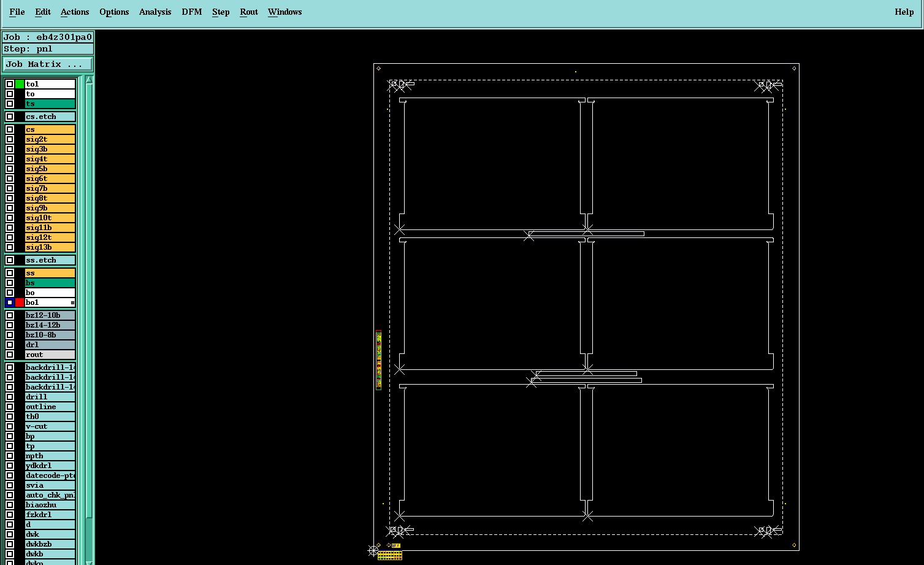The height and width of the screenshot is (565, 924).
Task: Click the Job Matrix button
Action: click(48, 64)
